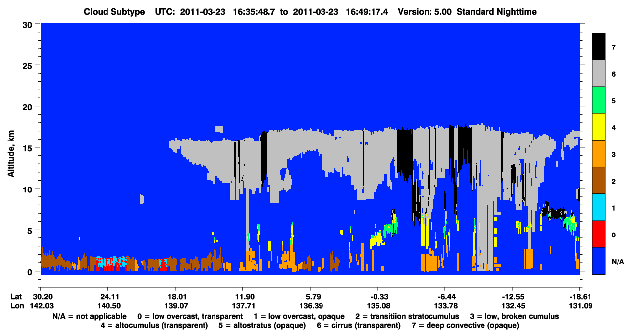Click the colorbar number label 4

coord(614,128)
